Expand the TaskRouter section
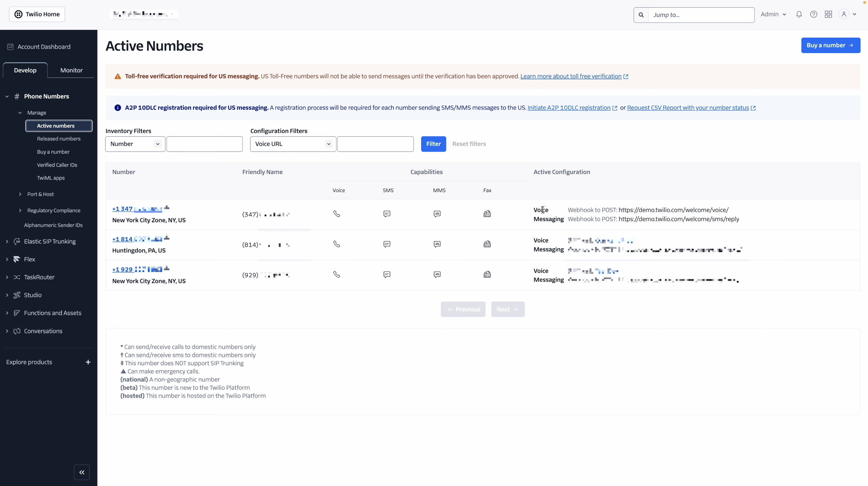The width and height of the screenshot is (868, 486). click(7, 277)
